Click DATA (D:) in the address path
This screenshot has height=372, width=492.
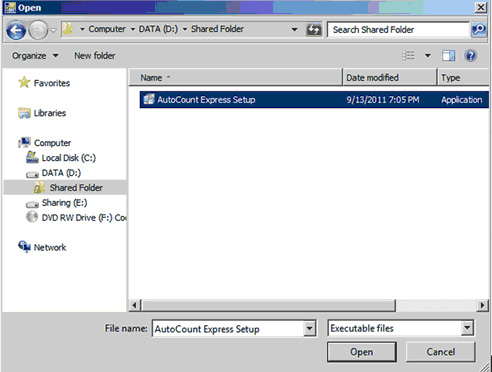pos(158,29)
